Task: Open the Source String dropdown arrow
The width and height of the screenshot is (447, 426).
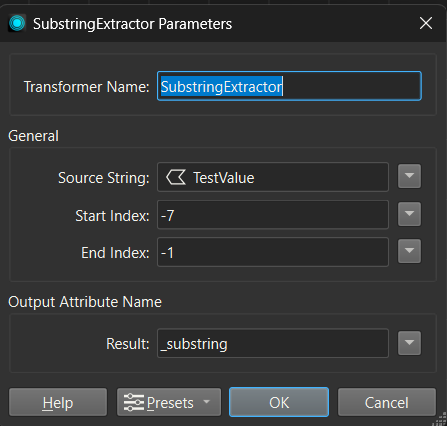Action: pos(409,176)
